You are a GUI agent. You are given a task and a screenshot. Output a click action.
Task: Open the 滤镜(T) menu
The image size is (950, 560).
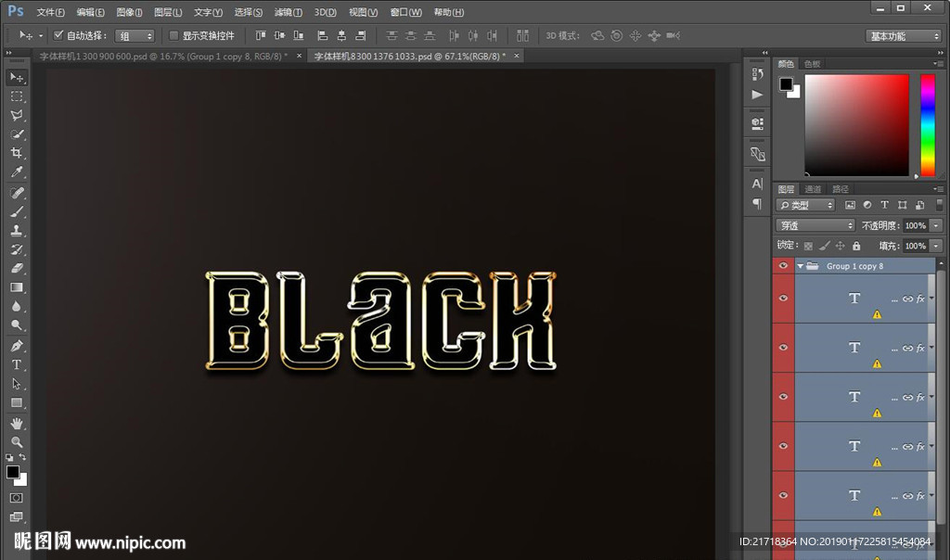point(289,12)
